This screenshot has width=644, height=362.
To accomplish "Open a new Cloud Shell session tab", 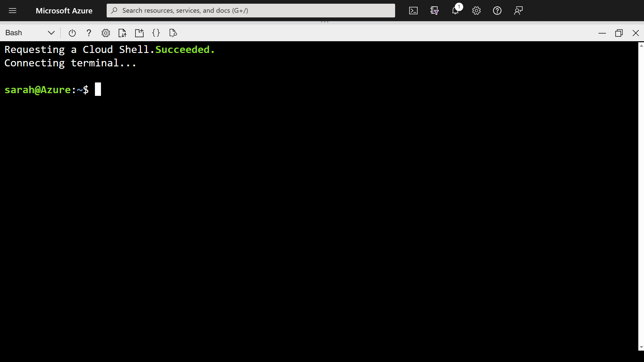I will click(x=139, y=33).
